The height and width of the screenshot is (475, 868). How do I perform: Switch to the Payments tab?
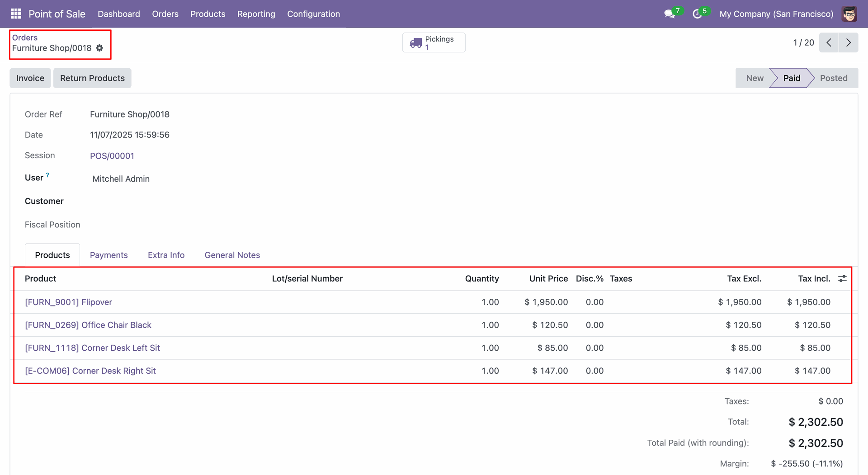point(108,255)
